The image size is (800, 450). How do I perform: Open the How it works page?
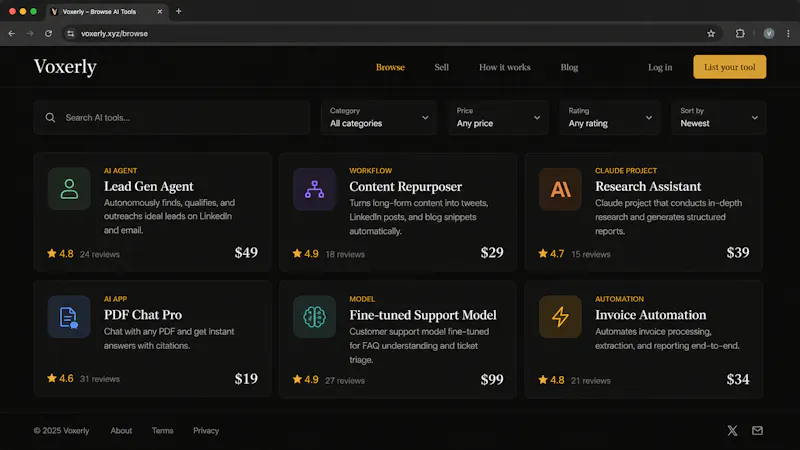click(x=505, y=67)
